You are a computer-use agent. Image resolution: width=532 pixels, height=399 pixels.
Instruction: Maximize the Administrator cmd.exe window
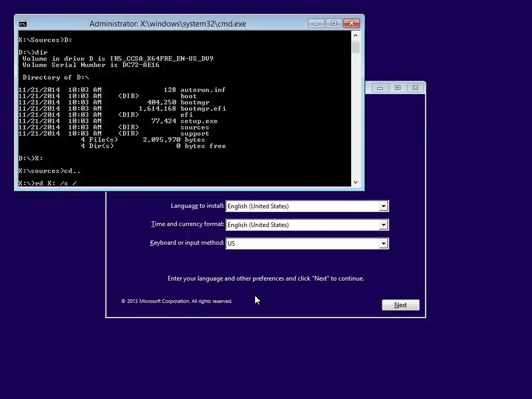334,23
